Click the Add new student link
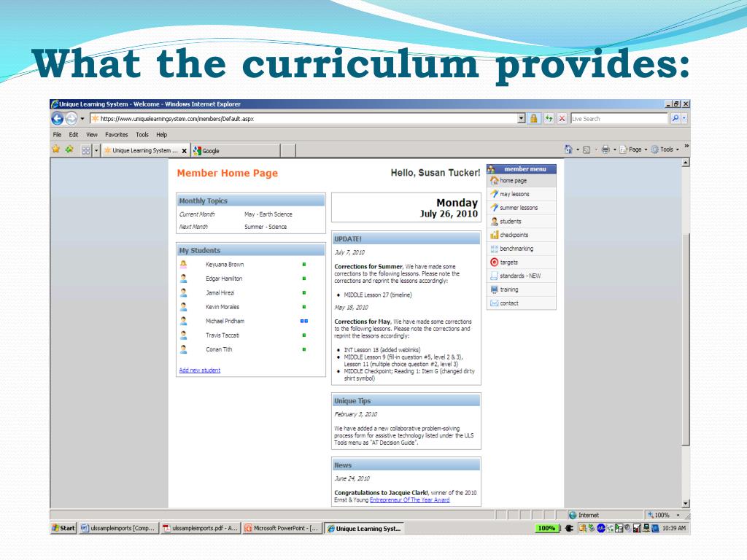 pyautogui.click(x=200, y=370)
